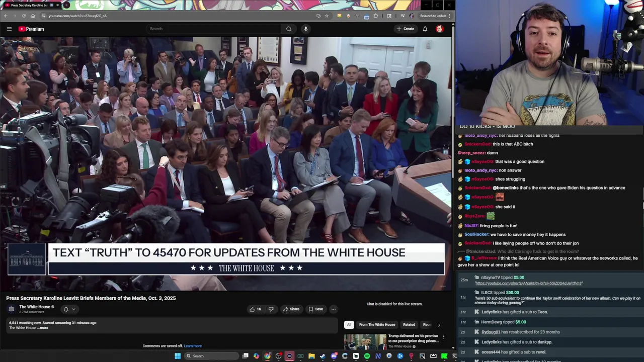Screen dimensions: 644x362
Task: Start voice search with the microphone
Action: click(305, 29)
